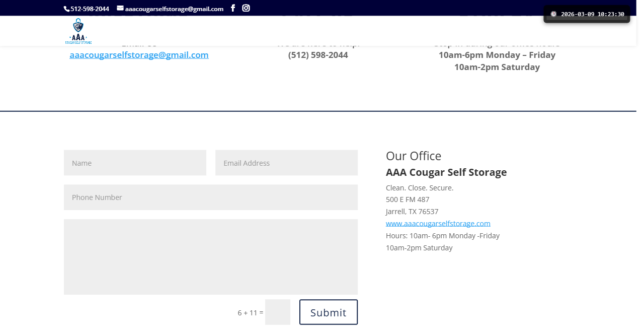Focus the Name input field
The width and height of the screenshot is (644, 335).
135,163
